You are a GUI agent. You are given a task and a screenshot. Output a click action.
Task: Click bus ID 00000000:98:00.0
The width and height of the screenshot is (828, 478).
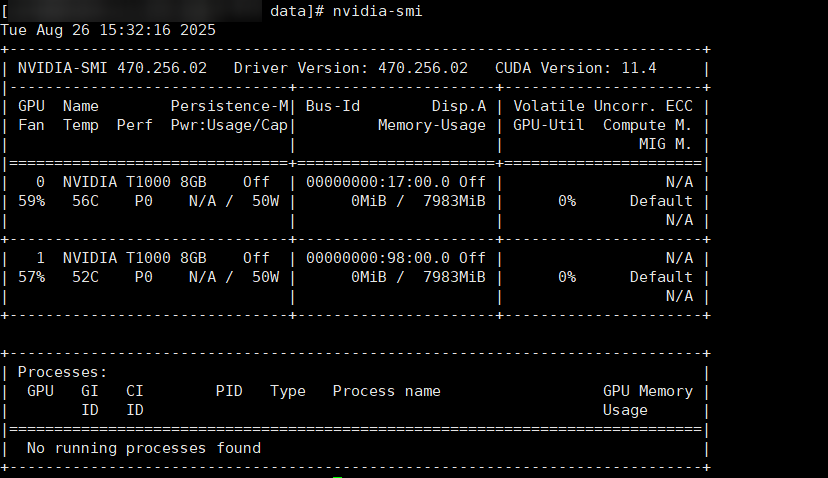click(378, 258)
